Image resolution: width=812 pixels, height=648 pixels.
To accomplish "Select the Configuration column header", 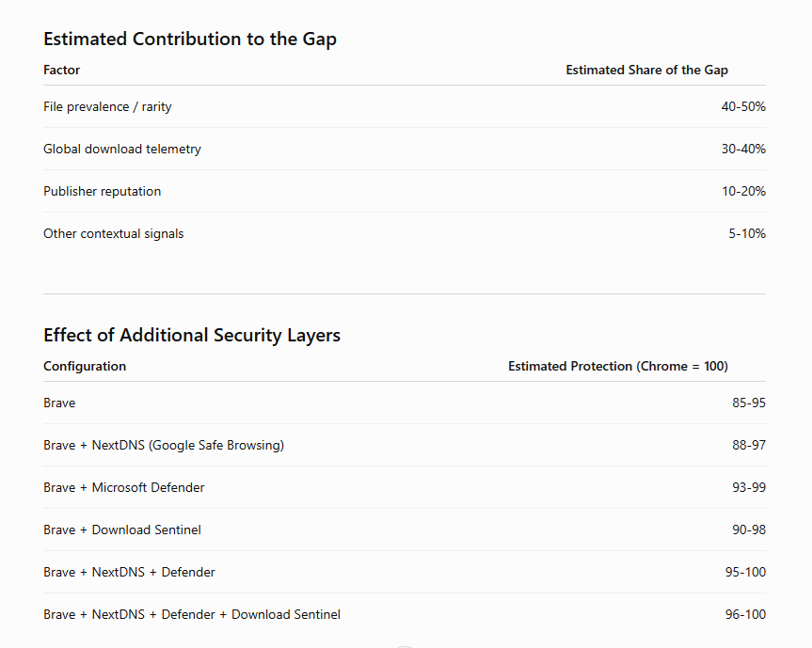I will coord(85,367).
